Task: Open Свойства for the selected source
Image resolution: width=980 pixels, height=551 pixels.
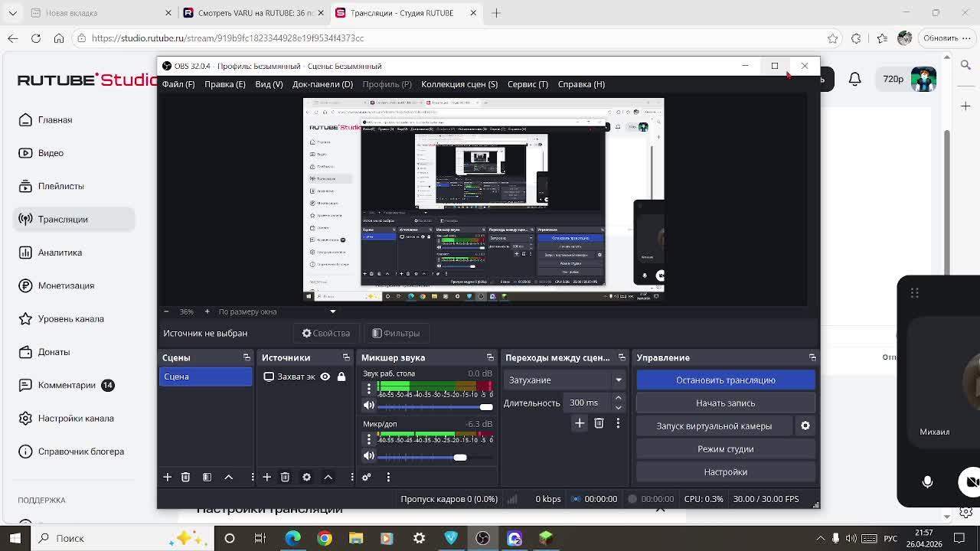Action: (326, 333)
